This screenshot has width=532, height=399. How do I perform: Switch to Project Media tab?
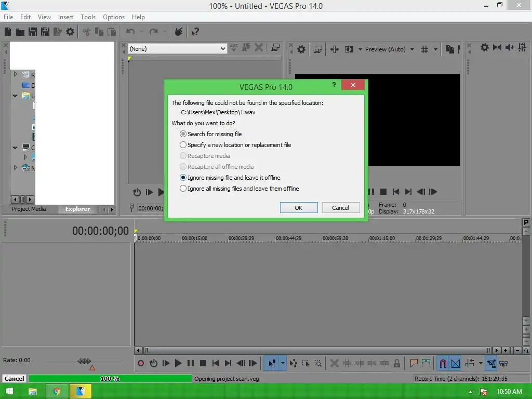(x=29, y=209)
